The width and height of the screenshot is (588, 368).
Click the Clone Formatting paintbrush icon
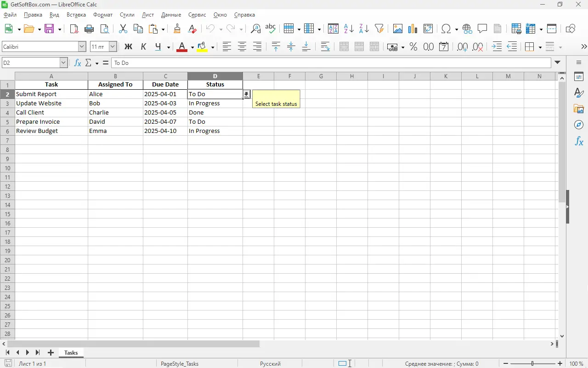(177, 29)
